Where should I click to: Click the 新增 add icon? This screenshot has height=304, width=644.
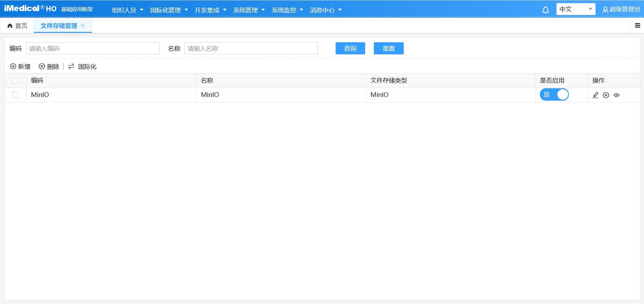13,66
